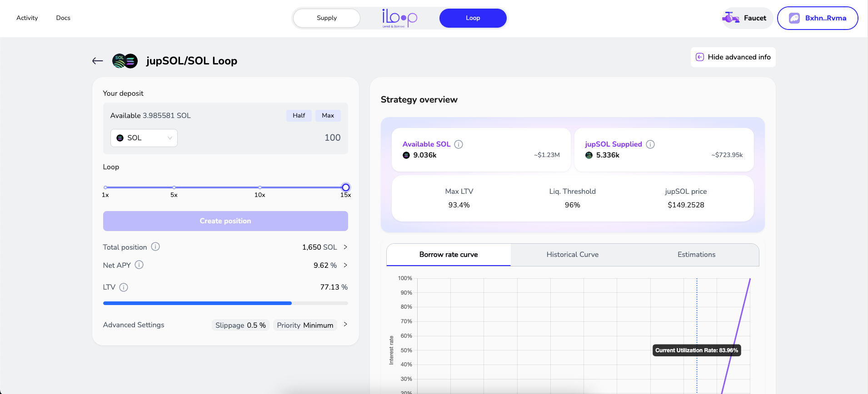
Task: Click the LTV progress bar
Action: (x=225, y=303)
